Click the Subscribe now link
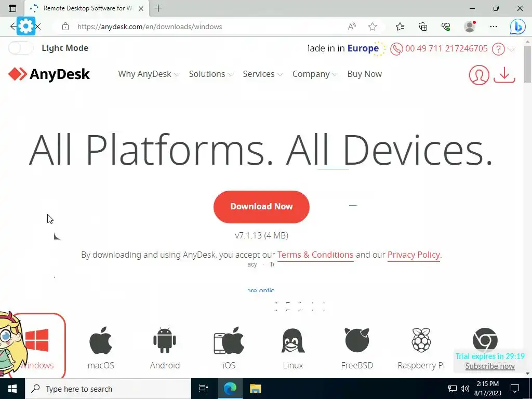This screenshot has width=532, height=399. click(489, 366)
